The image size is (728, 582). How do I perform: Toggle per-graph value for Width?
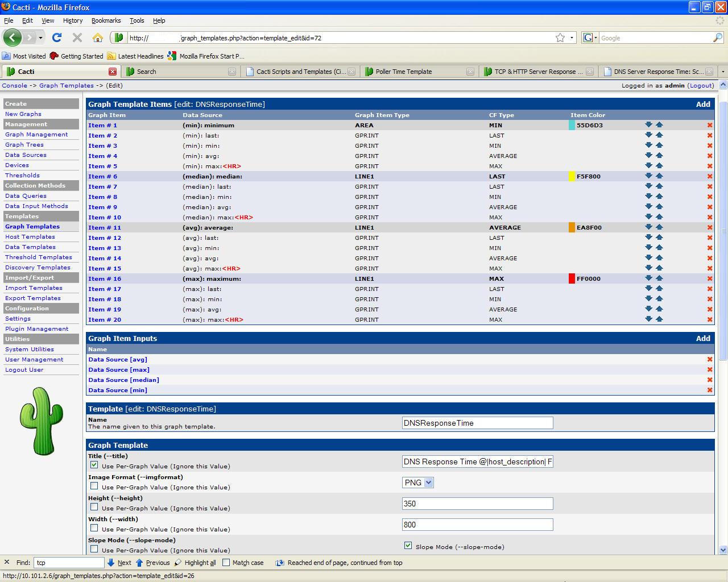point(94,528)
